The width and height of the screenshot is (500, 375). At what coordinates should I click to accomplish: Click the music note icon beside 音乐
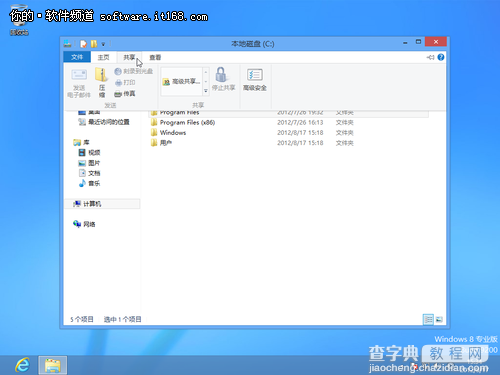click(x=82, y=183)
